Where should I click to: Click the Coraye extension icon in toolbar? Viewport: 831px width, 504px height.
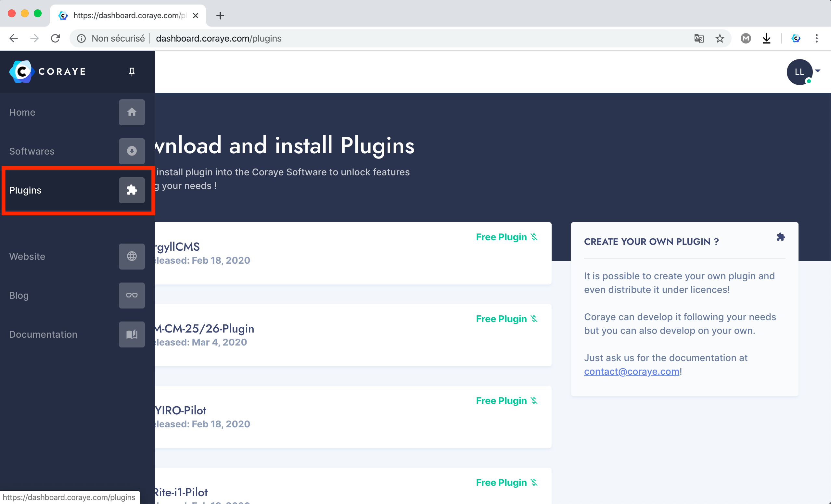pyautogui.click(x=796, y=38)
